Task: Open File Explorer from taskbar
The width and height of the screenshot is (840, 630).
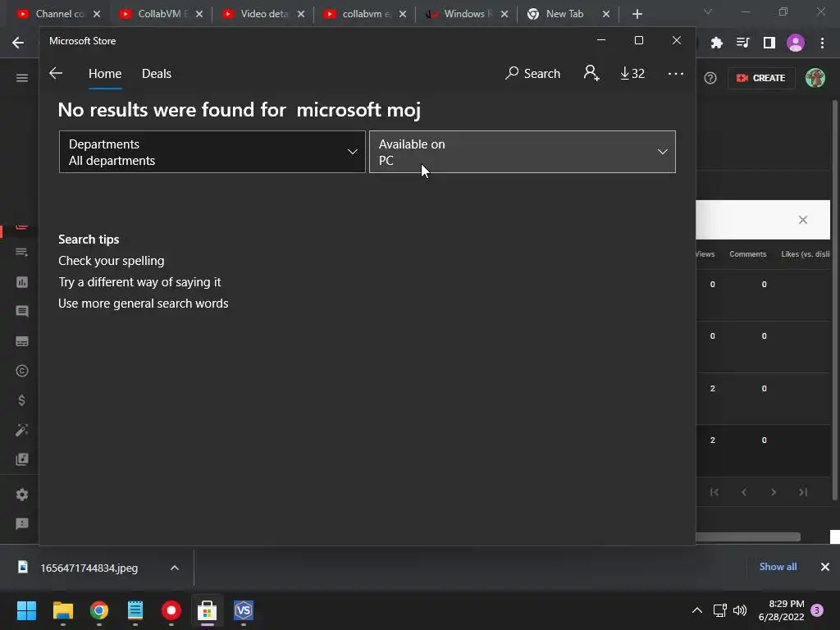Action: 62,610
